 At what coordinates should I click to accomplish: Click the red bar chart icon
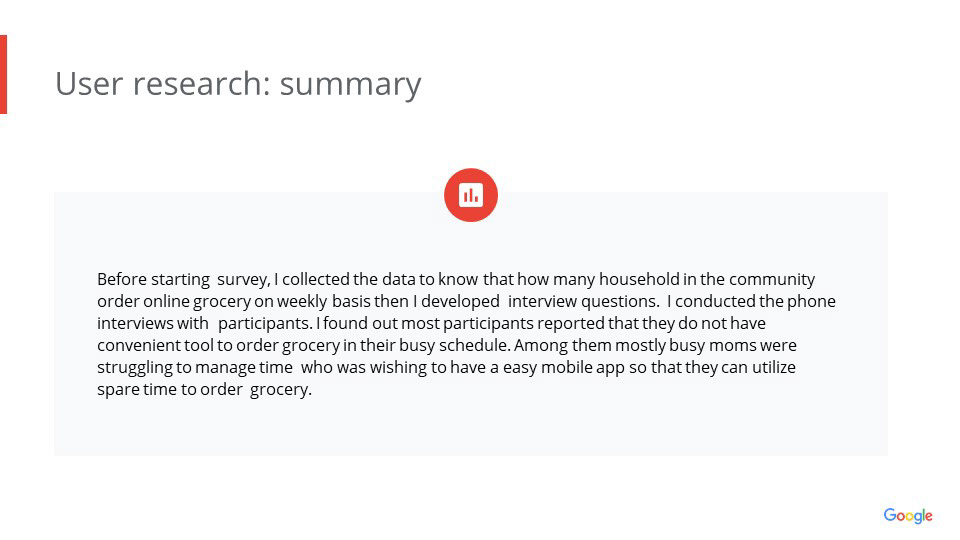(471, 195)
